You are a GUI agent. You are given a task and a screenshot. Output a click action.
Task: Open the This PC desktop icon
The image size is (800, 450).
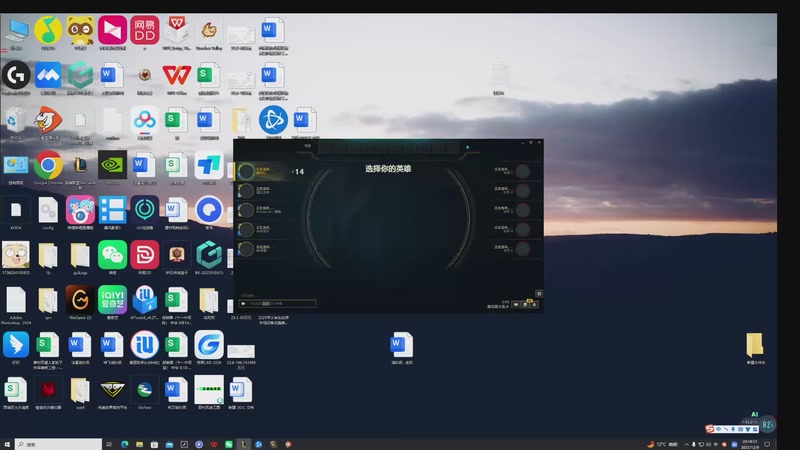tap(16, 32)
